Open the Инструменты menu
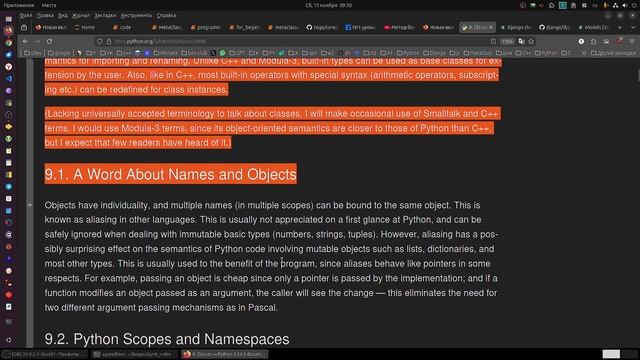 [136, 16]
